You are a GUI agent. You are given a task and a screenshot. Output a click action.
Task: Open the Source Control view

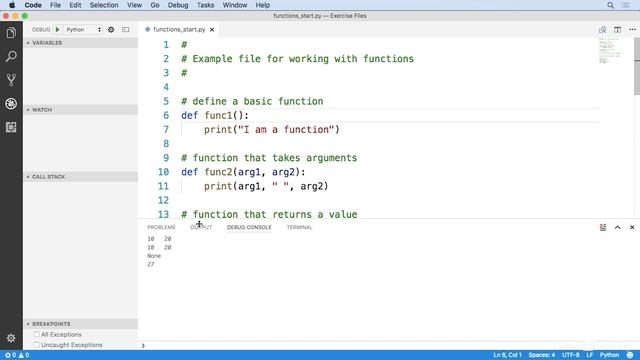pos(11,80)
